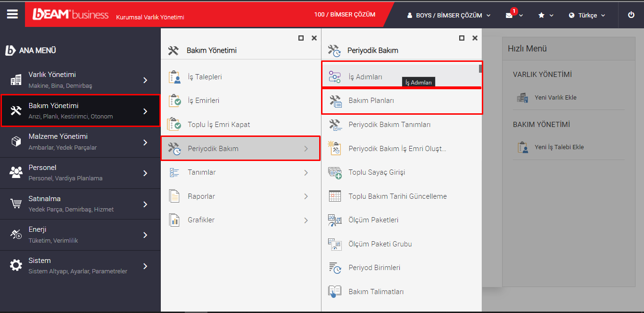This screenshot has height=313, width=644.
Task: Close the Periyodik Bakım panel
Action: click(x=475, y=38)
